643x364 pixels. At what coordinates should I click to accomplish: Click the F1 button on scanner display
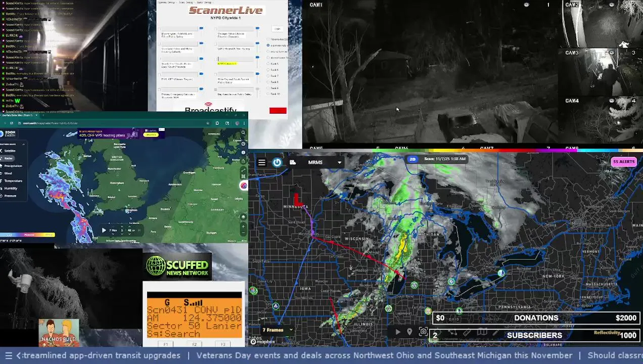coord(166,344)
